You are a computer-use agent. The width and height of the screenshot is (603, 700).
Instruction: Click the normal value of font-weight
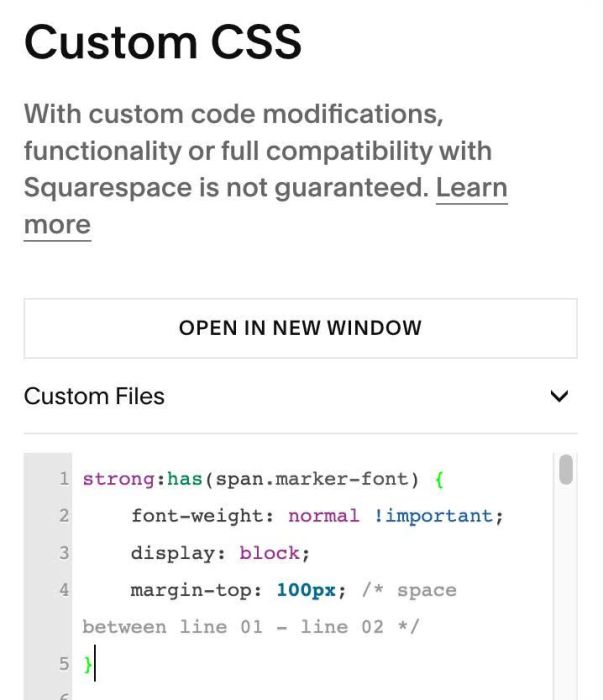[x=324, y=516]
